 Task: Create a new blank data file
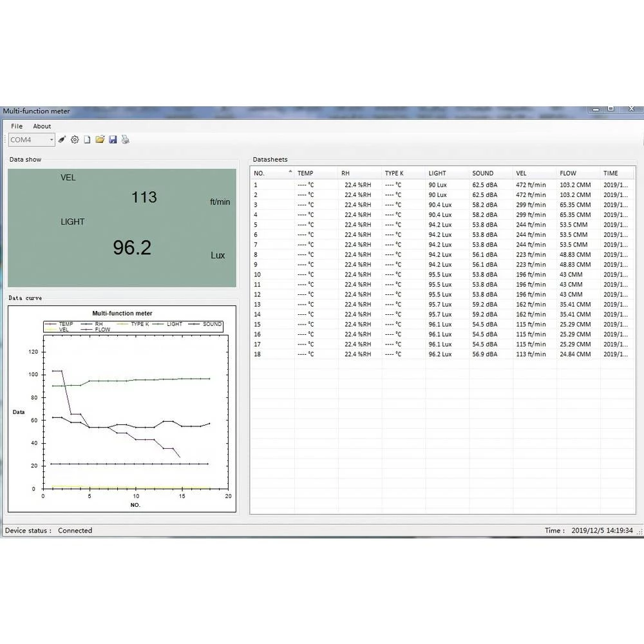[x=87, y=140]
